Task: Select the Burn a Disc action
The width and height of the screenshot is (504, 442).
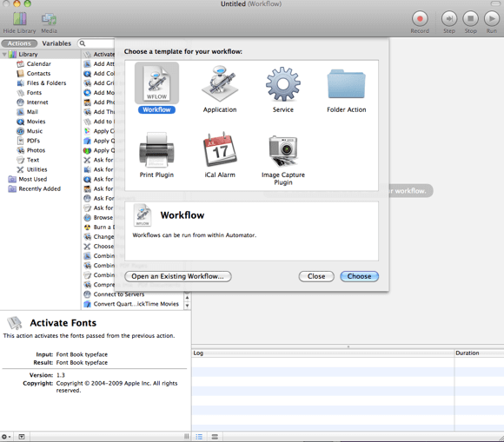Action: tap(99, 228)
